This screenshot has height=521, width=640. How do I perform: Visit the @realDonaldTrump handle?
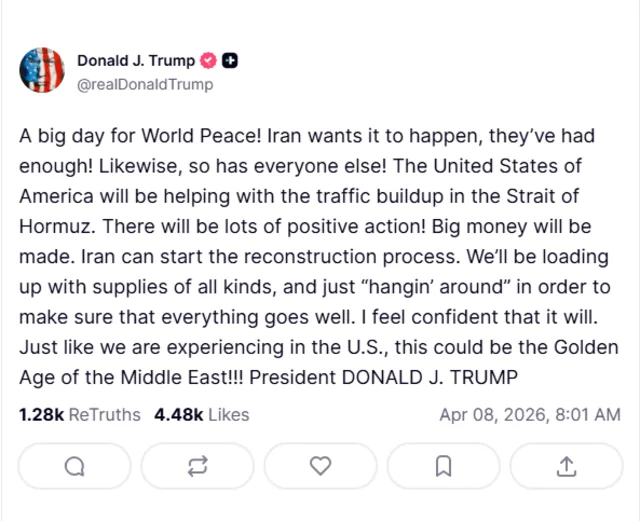click(x=145, y=84)
